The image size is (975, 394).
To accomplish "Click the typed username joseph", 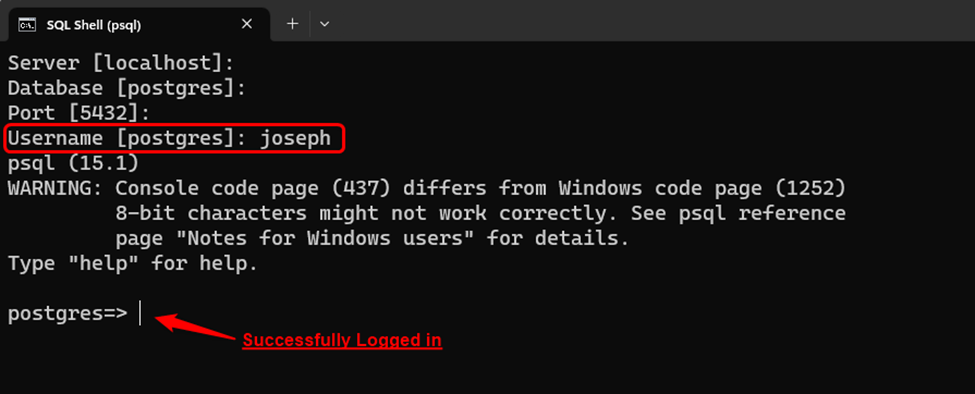I will [x=295, y=139].
